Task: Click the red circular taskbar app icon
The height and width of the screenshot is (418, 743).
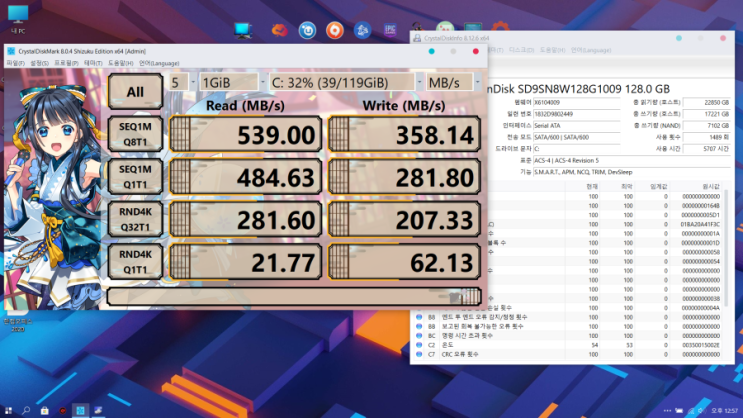Action: click(62, 411)
